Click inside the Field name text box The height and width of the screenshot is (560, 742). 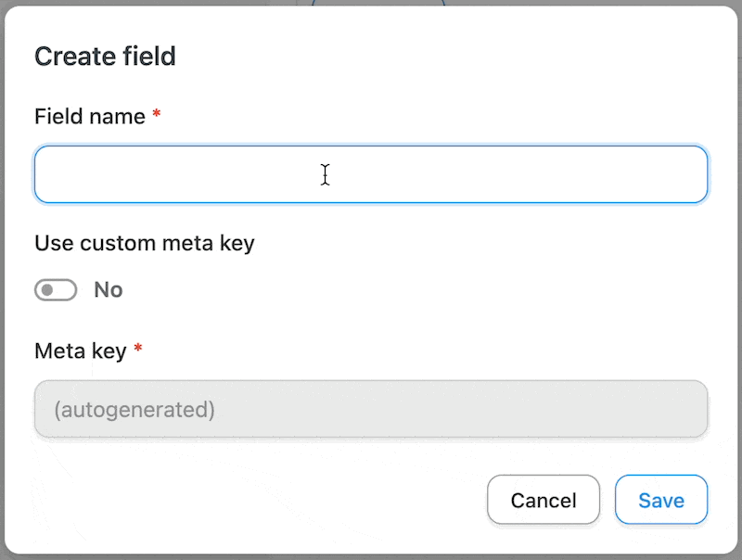tap(370, 174)
